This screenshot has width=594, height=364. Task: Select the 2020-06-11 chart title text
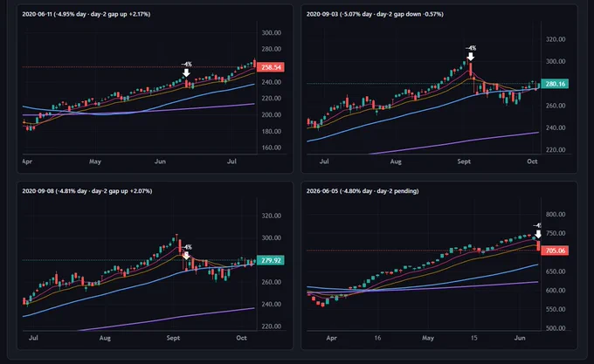(x=86, y=14)
